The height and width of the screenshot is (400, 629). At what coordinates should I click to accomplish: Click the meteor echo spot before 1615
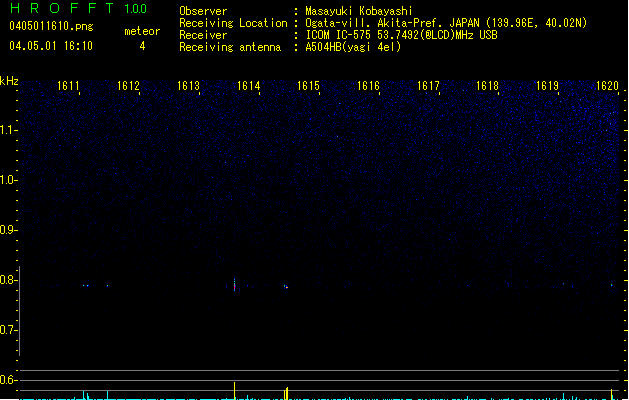point(286,286)
